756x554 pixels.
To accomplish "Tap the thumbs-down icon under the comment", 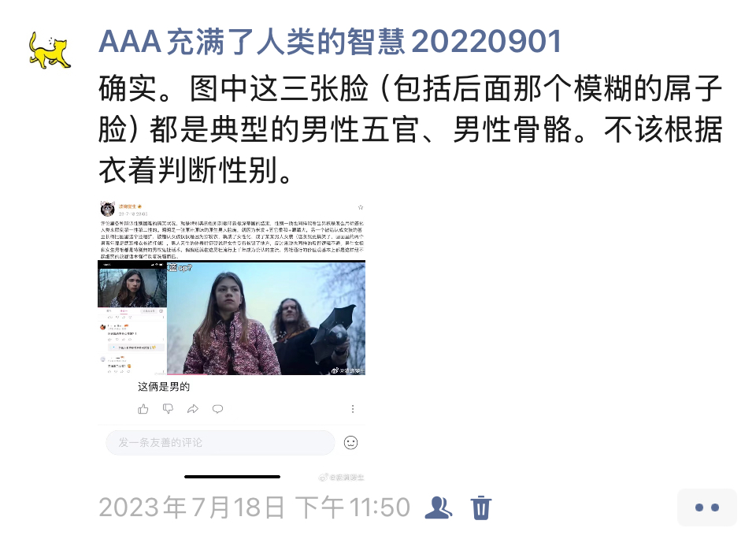I will tap(168, 409).
